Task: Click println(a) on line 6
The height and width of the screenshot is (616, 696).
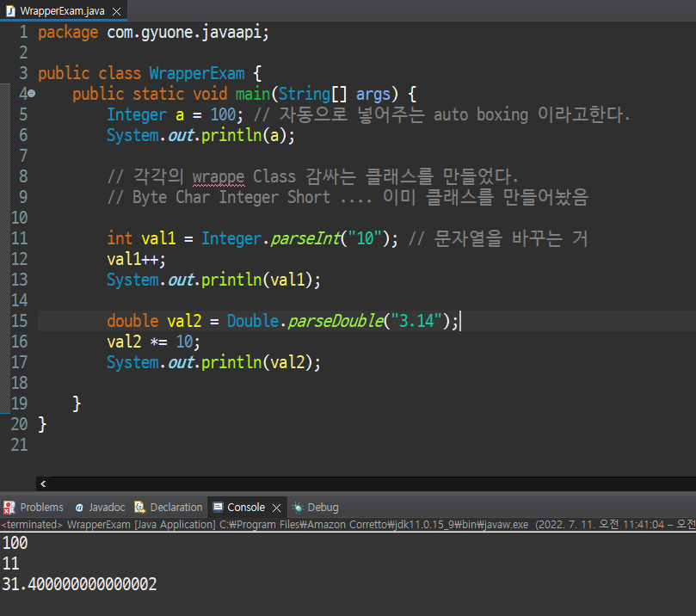Action: pos(247,135)
